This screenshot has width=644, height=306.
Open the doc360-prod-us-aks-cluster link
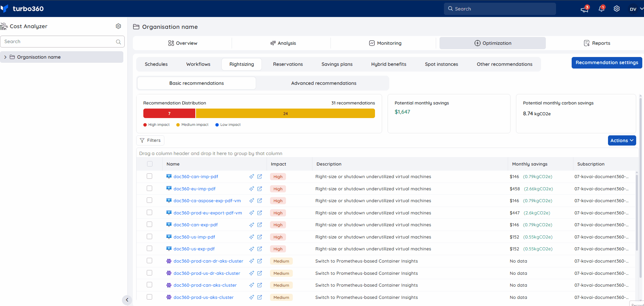pyautogui.click(x=203, y=298)
